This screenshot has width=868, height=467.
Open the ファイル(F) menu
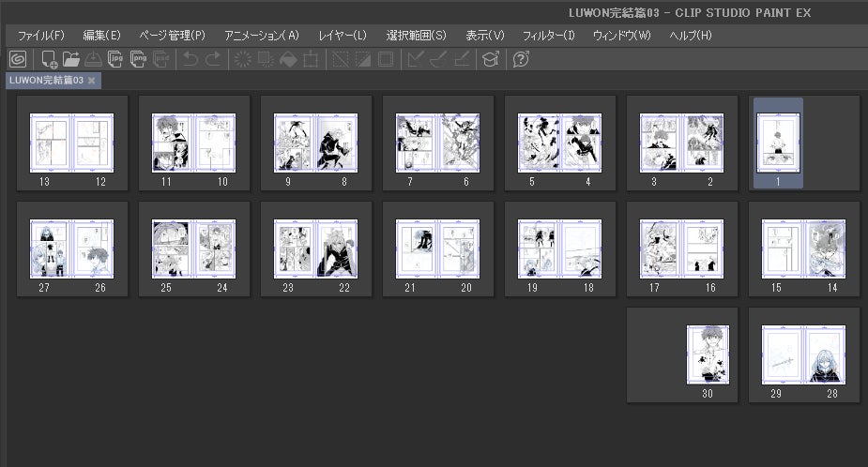[x=41, y=36]
